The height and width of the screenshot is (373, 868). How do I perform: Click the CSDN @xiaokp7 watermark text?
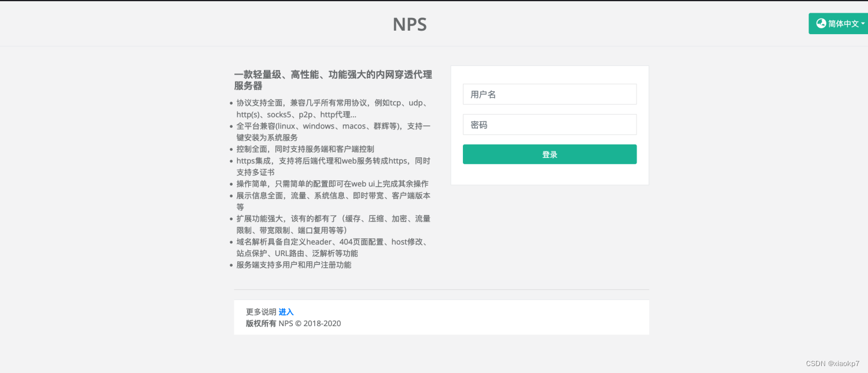point(834,364)
